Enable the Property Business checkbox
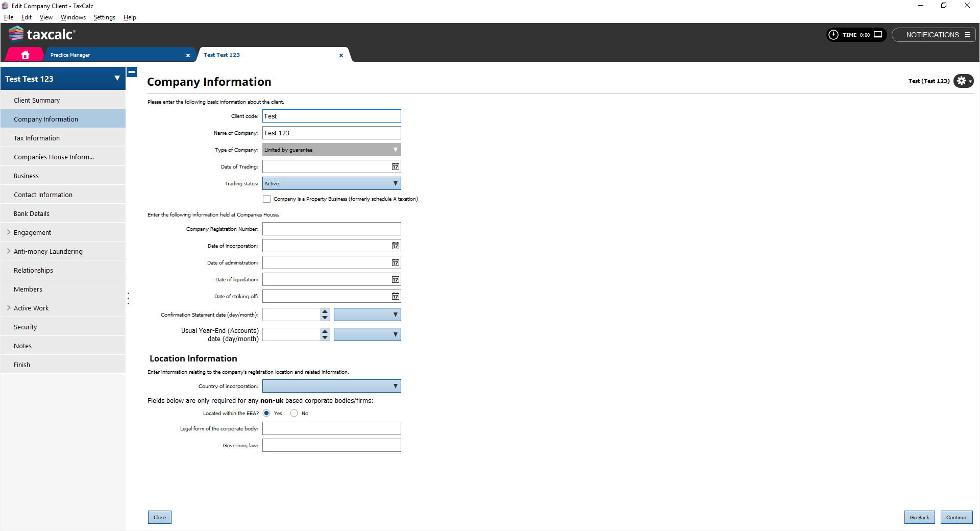Viewport: 980px width, 531px height. click(x=267, y=199)
